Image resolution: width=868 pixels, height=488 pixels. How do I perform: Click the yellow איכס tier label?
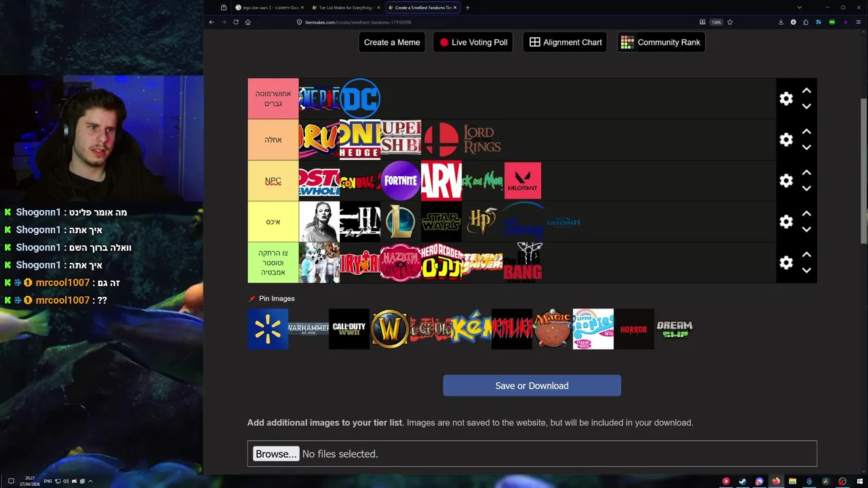pos(273,222)
